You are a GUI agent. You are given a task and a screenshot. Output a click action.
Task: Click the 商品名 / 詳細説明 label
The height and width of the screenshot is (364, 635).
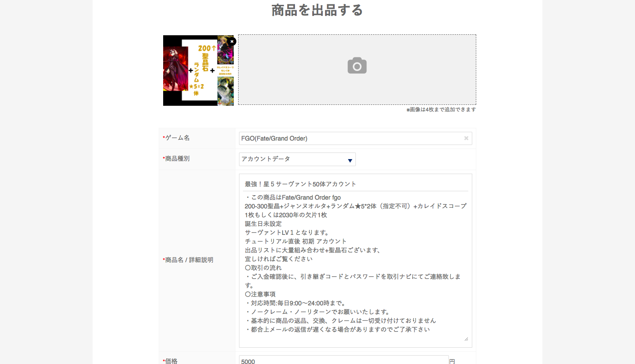189,260
